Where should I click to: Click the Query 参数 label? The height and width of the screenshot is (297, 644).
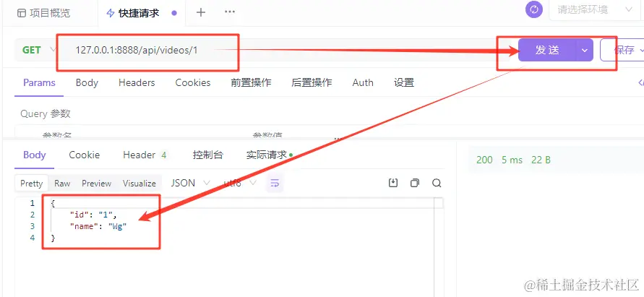[x=46, y=113]
